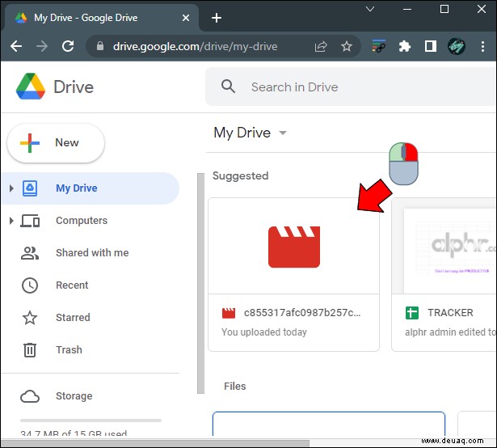Reload the page with the refresh icon

(x=68, y=46)
